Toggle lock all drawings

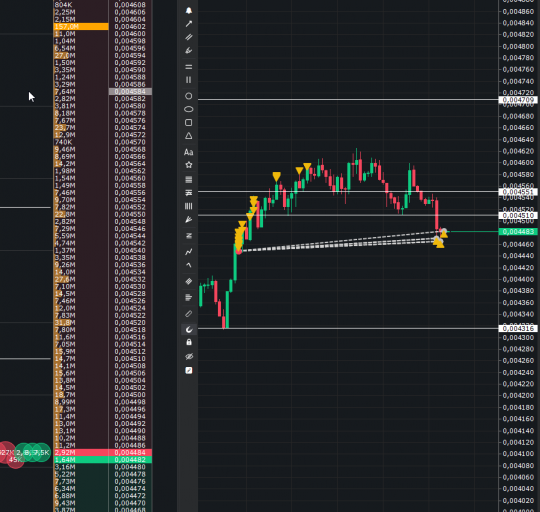click(x=189, y=342)
